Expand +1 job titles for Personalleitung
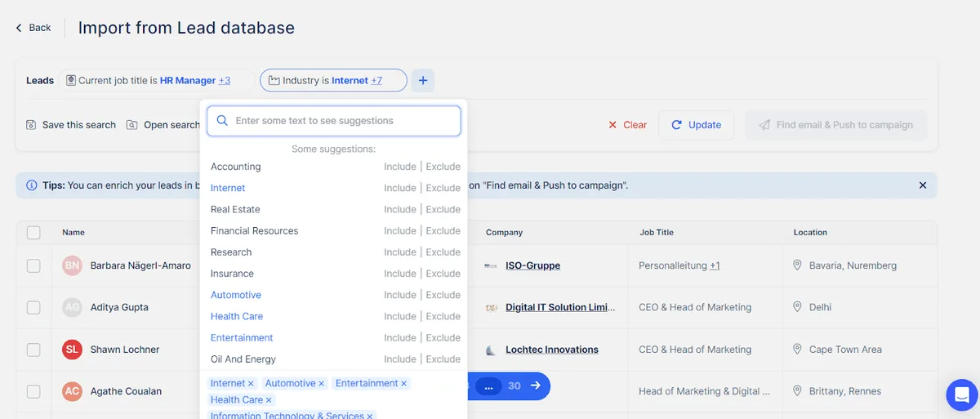Viewport: 980px width, 419px height. [715, 265]
